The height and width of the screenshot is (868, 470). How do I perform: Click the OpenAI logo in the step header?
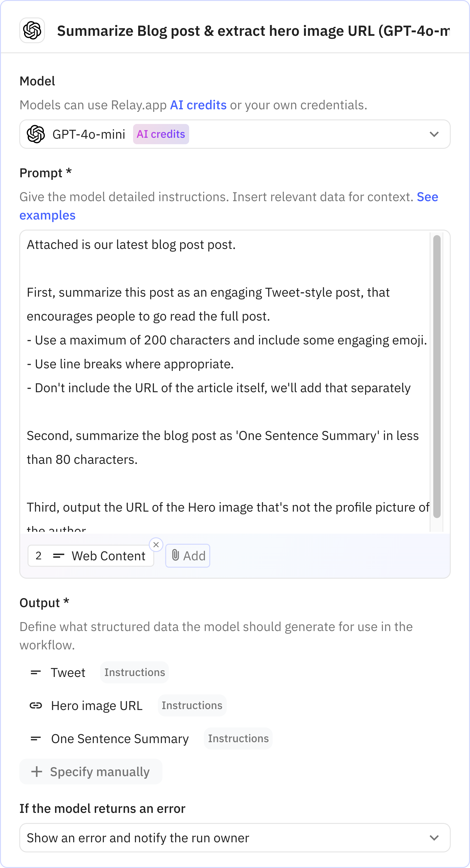[32, 30]
